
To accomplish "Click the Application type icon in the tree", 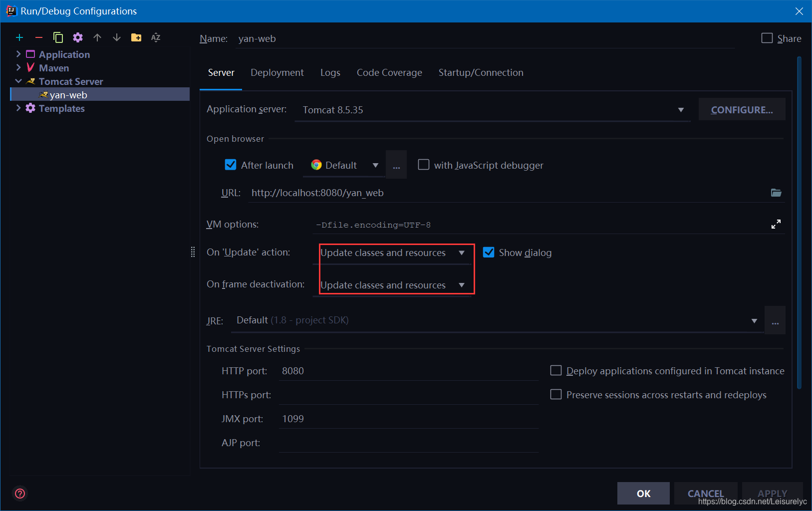I will click(x=30, y=54).
